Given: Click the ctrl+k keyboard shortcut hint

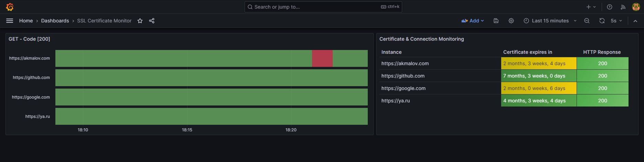Looking at the screenshot, I should click(x=390, y=7).
